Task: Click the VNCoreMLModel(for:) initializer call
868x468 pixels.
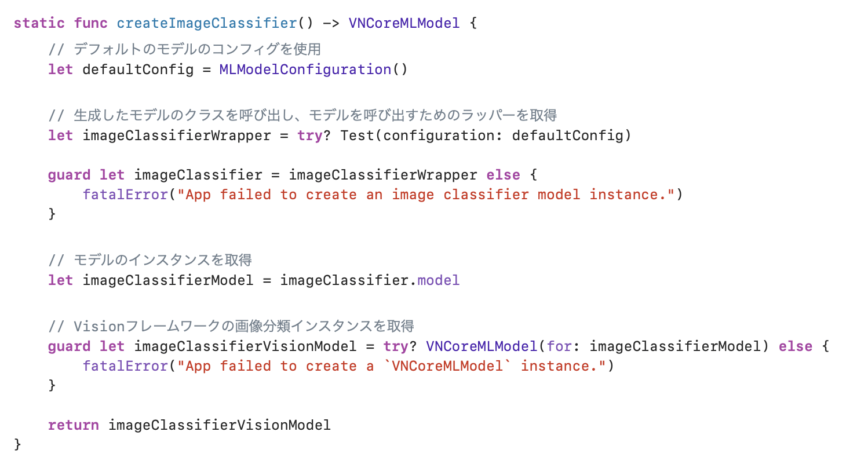Action: (597, 346)
